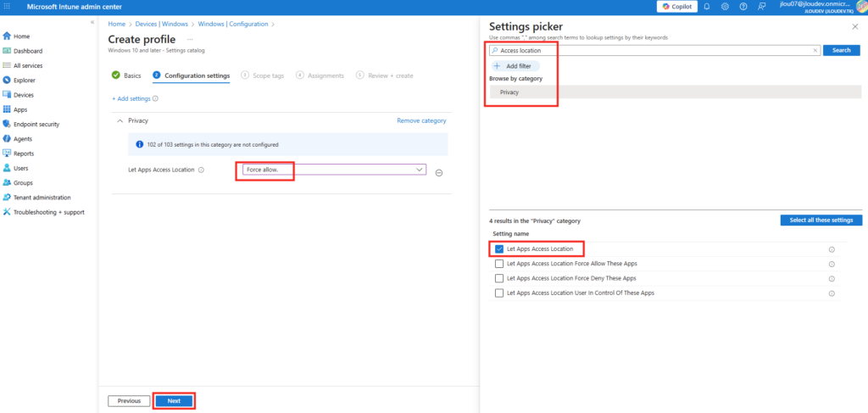Collapse the left navigation sidebar
Viewport: 868px width, 413px height.
point(92,22)
